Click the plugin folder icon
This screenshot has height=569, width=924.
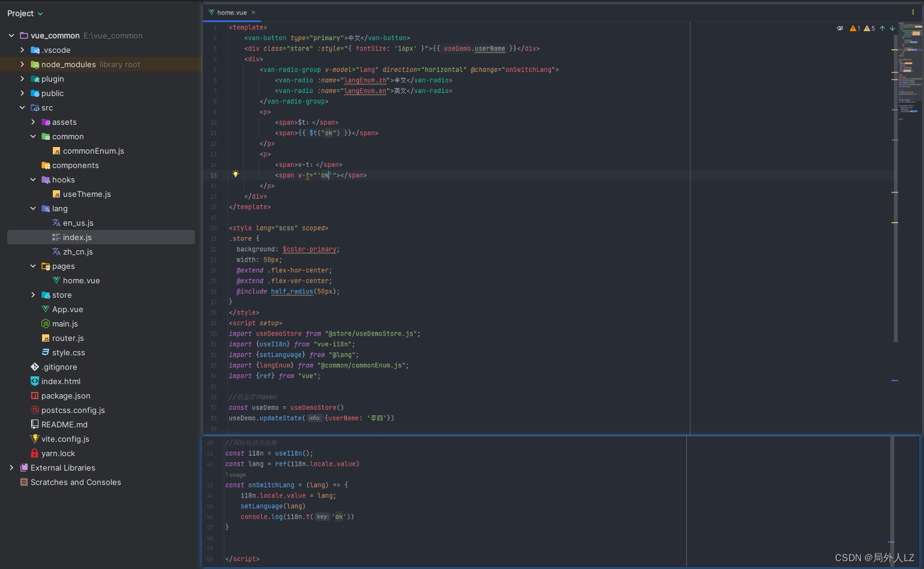(35, 79)
